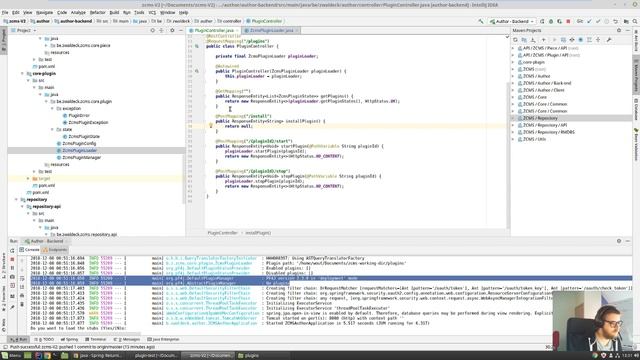This screenshot has height=360, width=640.
Task: Open Search Everywhere magnifier icon
Action: pyautogui.click(x=635, y=21)
